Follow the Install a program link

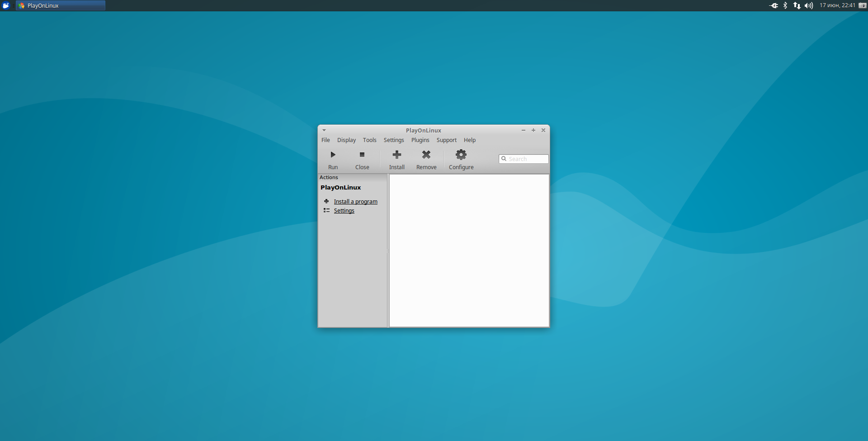(355, 202)
